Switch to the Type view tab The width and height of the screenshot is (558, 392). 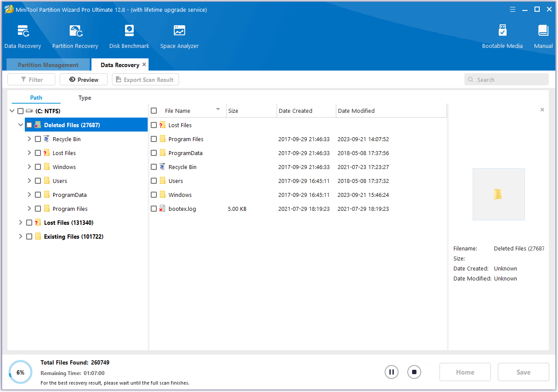point(85,98)
